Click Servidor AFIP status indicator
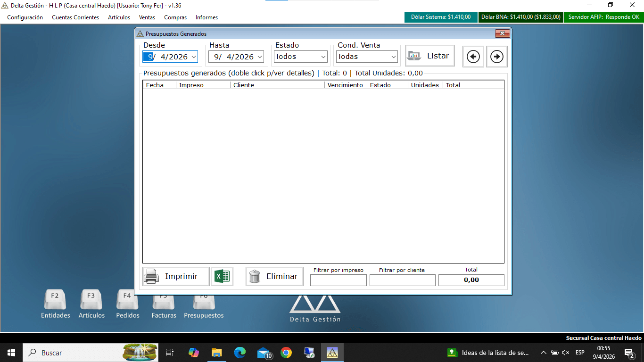The image size is (644, 362). pyautogui.click(x=603, y=17)
